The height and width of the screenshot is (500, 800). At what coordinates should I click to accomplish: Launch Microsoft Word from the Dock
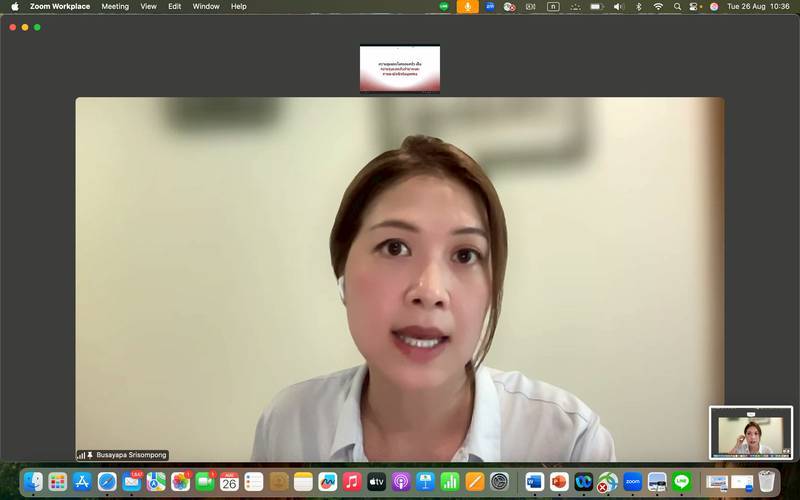(535, 482)
